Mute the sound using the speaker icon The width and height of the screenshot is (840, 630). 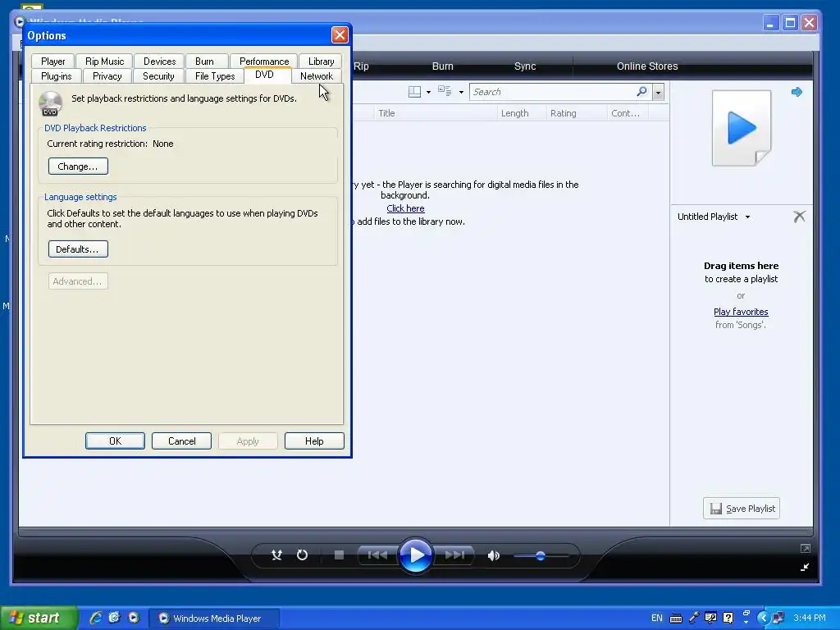click(x=493, y=555)
